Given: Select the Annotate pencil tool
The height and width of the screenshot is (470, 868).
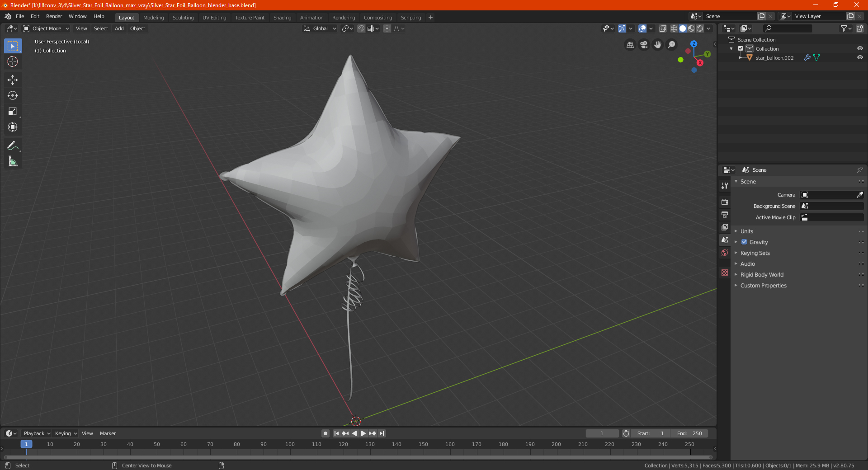Looking at the screenshot, I should 13,146.
